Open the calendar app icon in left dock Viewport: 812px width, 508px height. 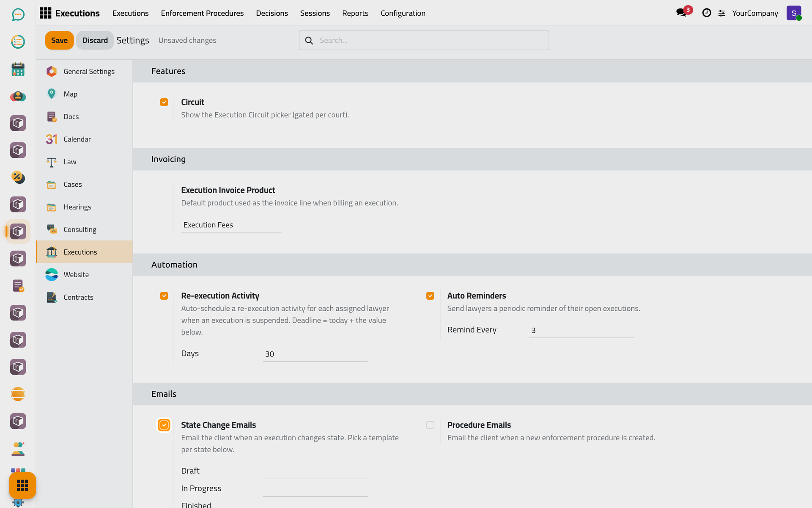pos(18,69)
